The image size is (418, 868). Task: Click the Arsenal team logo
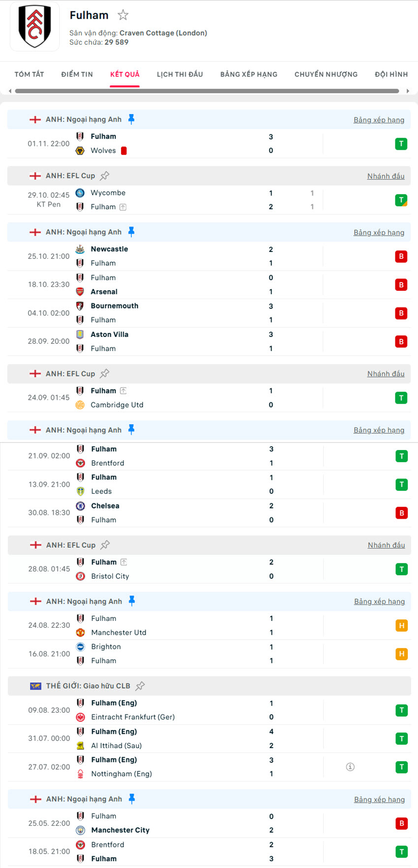(x=80, y=291)
